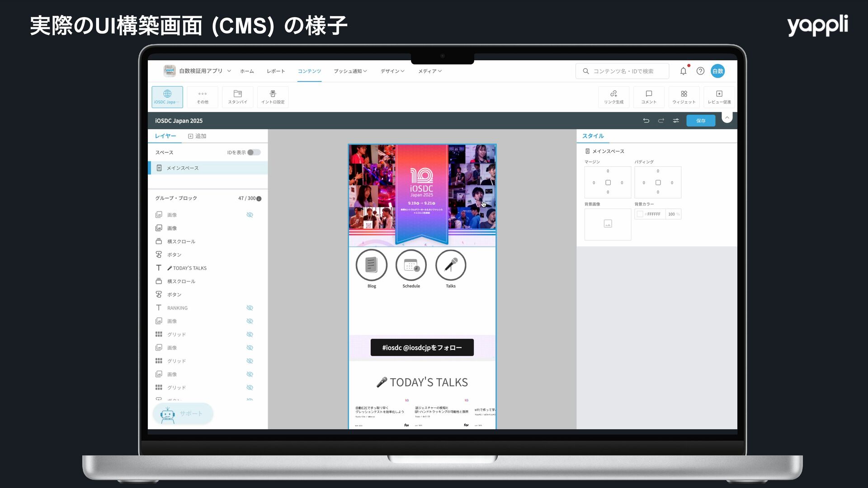Open the コンテンツ menu item
The width and height of the screenshot is (868, 488).
click(309, 71)
